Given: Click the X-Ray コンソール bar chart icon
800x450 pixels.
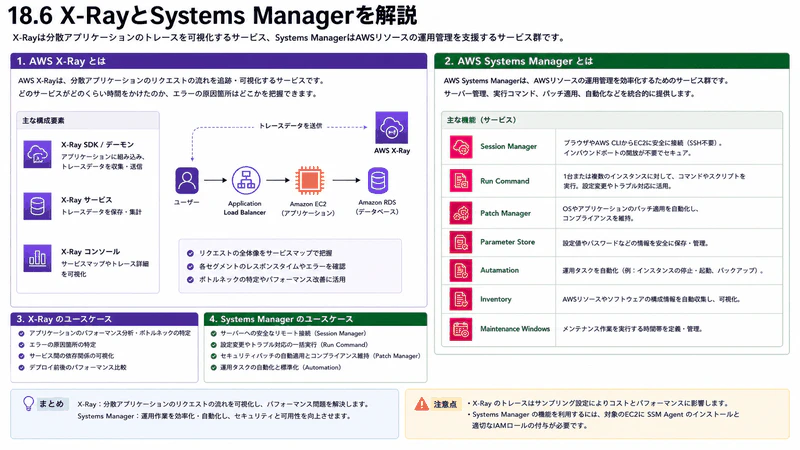Looking at the screenshot, I should (37, 258).
